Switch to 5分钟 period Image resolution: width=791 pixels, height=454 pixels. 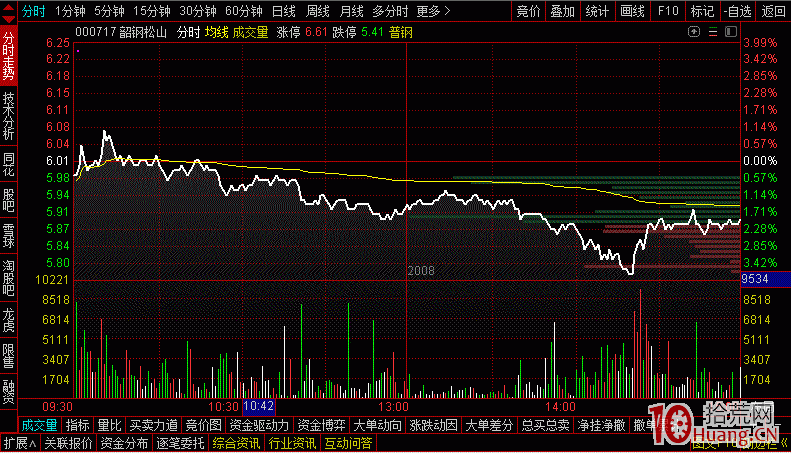pos(109,11)
